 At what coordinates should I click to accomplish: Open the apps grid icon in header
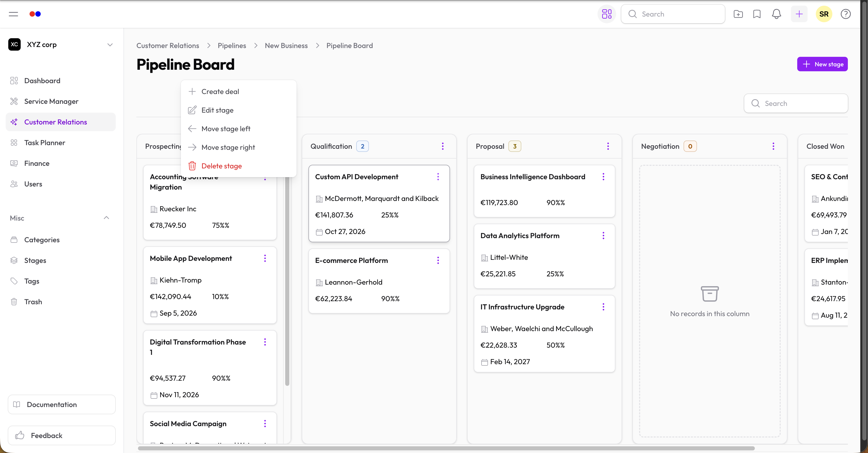coord(607,14)
